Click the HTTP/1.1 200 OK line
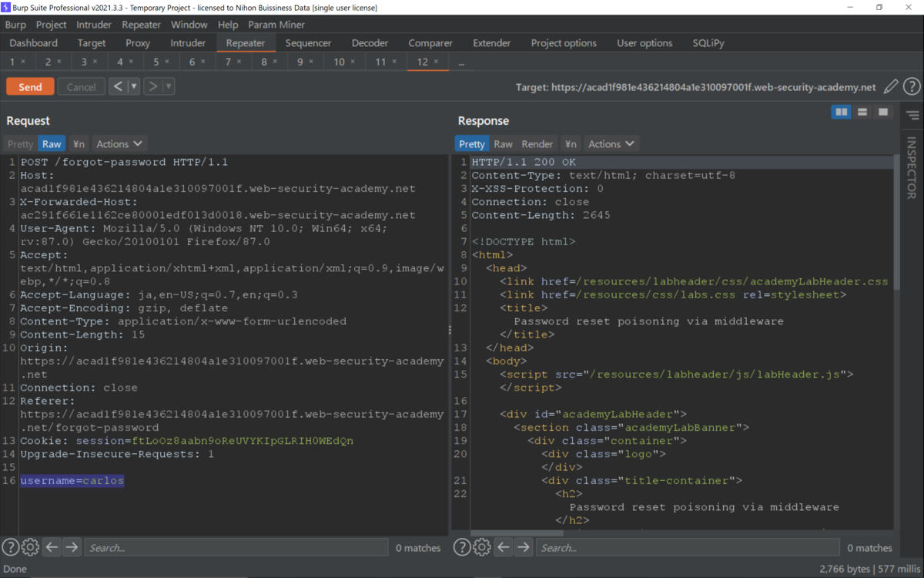This screenshot has width=924, height=578. [524, 162]
